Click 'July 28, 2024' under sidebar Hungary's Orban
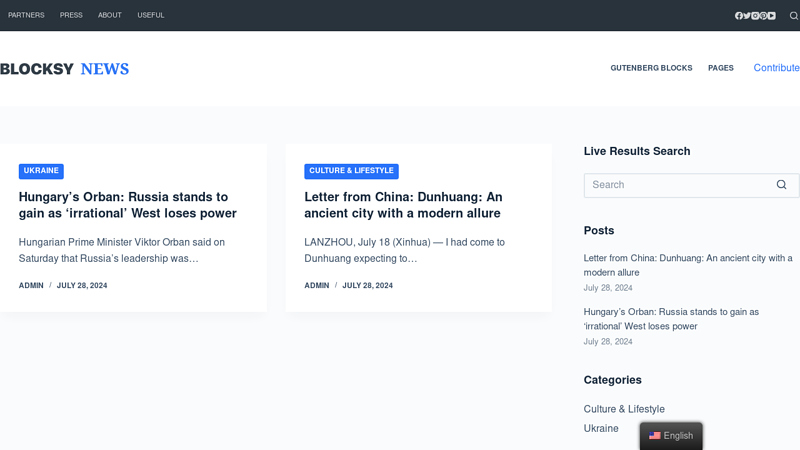This screenshot has width=800, height=450. [x=608, y=342]
